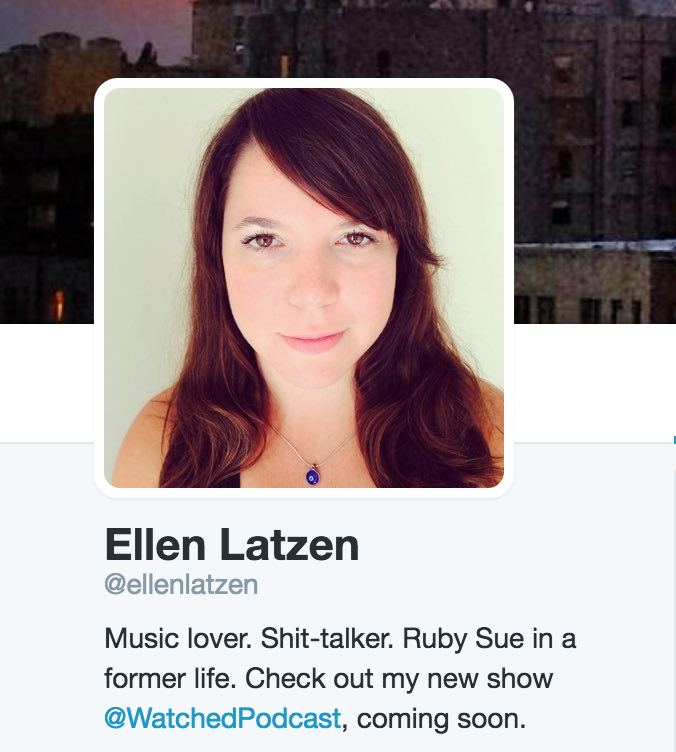This screenshot has width=676, height=752.
Task: Click the Ellen Latzen display name
Action: tap(232, 545)
